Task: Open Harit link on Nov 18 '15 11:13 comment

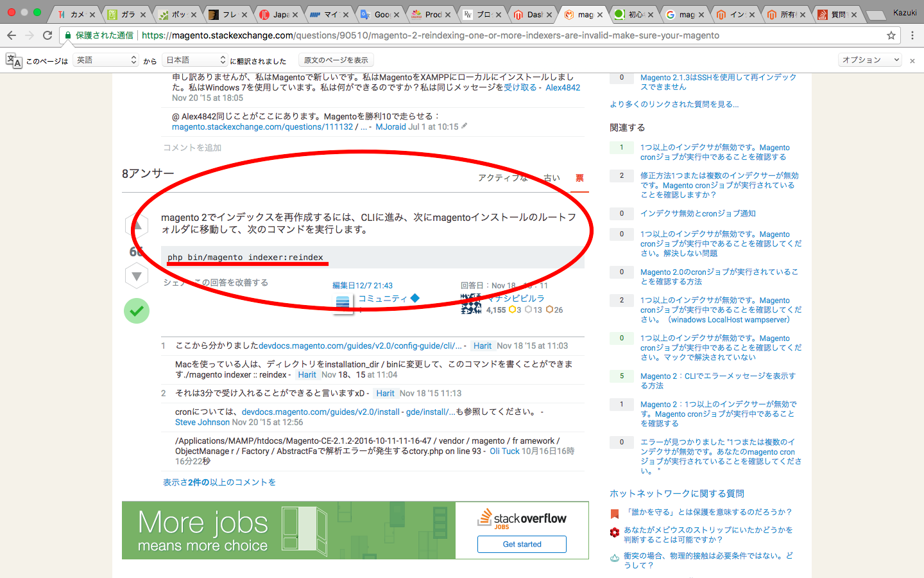Action: pyautogui.click(x=385, y=394)
